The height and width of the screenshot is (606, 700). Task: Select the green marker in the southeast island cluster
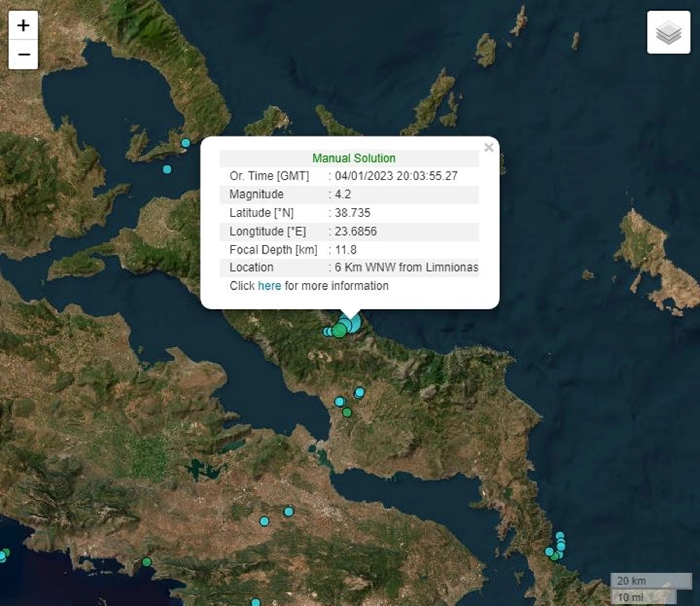(x=554, y=557)
